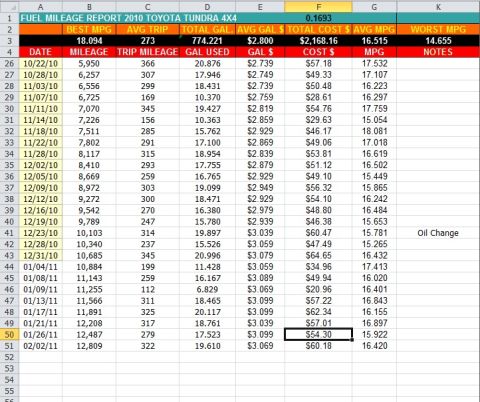Click total gallons value 774.221
This screenshot has width=480, height=402.
207,41
